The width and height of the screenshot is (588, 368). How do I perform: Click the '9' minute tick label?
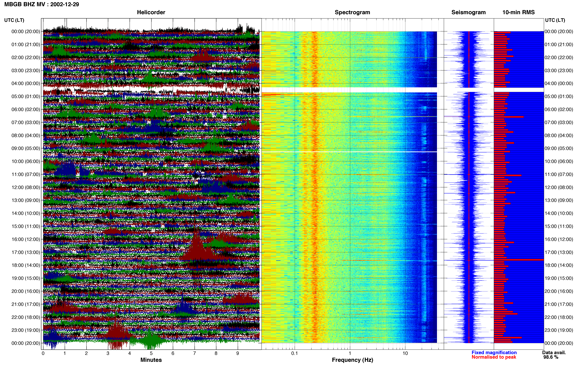[x=238, y=353]
